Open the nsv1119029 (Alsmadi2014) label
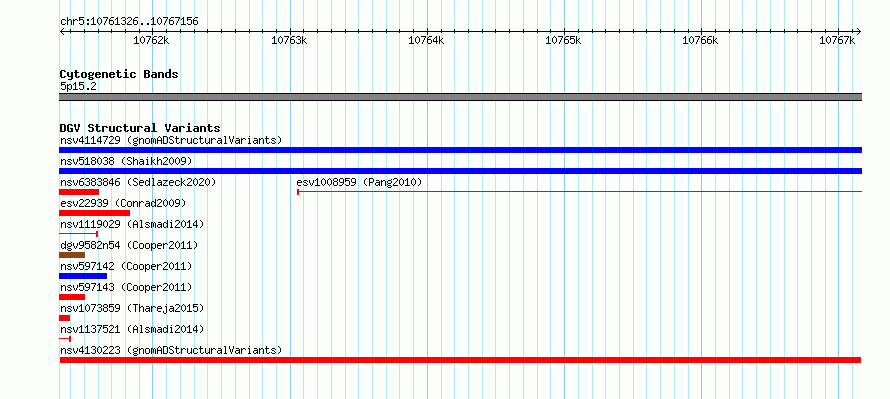The image size is (890, 399). click(x=132, y=224)
